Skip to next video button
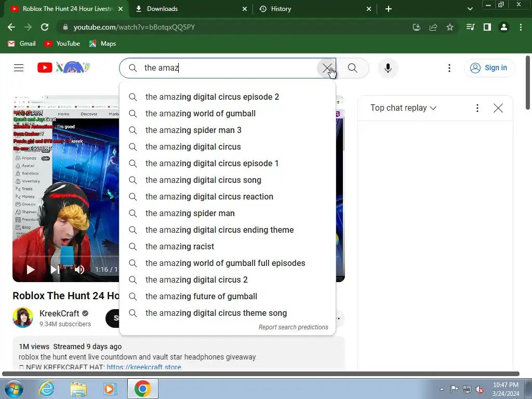 click(54, 270)
